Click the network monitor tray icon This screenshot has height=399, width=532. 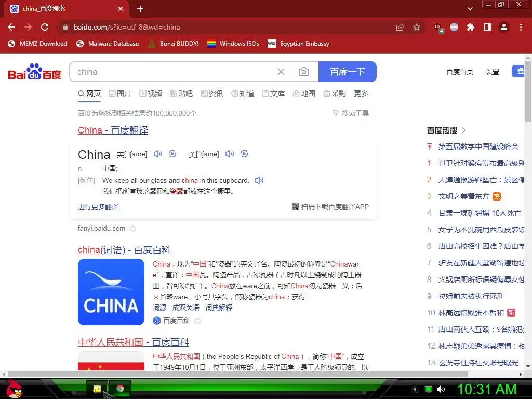click(429, 389)
